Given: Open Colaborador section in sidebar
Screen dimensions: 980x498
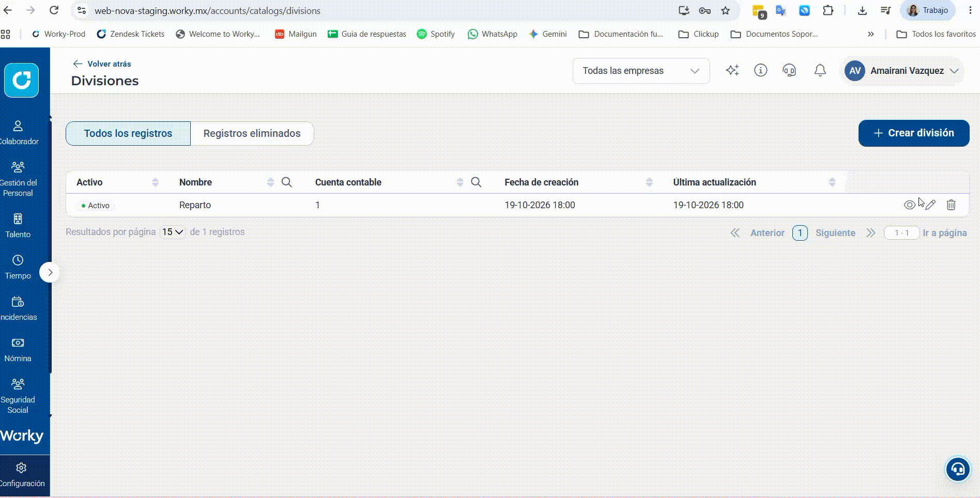Looking at the screenshot, I should click(x=18, y=133).
